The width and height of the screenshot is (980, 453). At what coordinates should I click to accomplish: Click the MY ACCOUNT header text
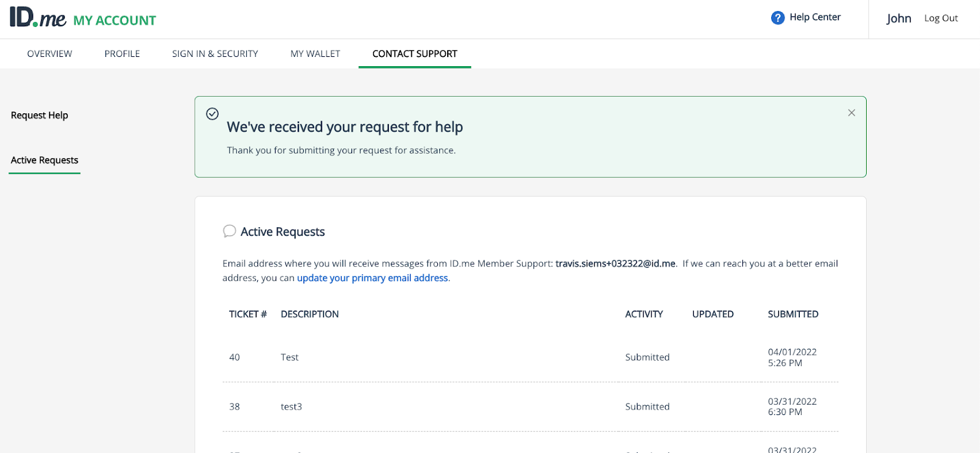tap(115, 20)
